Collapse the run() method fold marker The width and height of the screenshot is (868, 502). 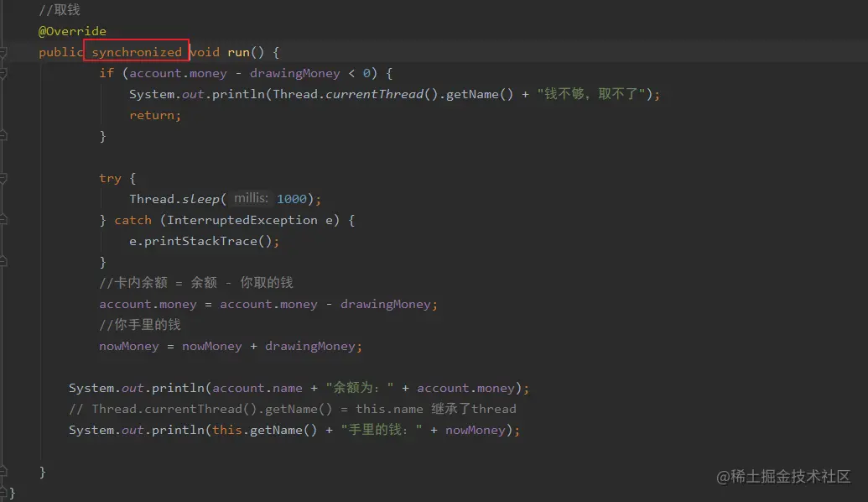pyautogui.click(x=3, y=53)
